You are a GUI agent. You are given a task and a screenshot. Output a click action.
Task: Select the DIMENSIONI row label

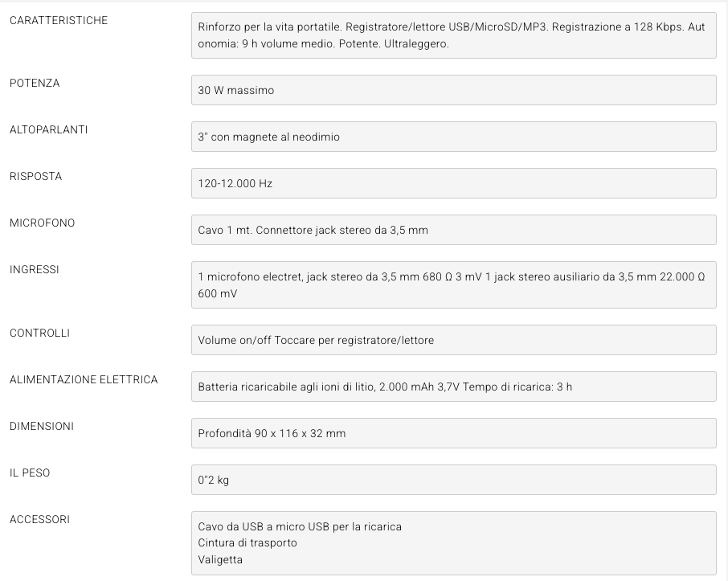(x=42, y=426)
